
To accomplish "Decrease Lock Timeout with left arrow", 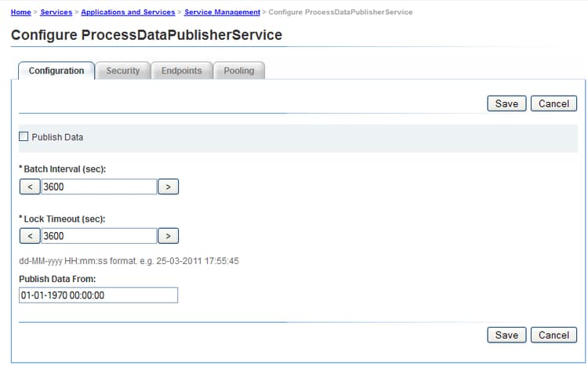I will [x=30, y=236].
